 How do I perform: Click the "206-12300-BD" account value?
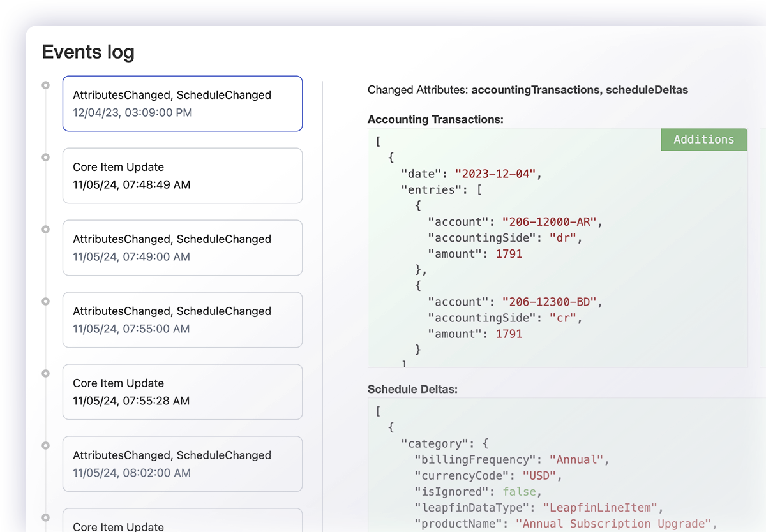click(x=549, y=302)
